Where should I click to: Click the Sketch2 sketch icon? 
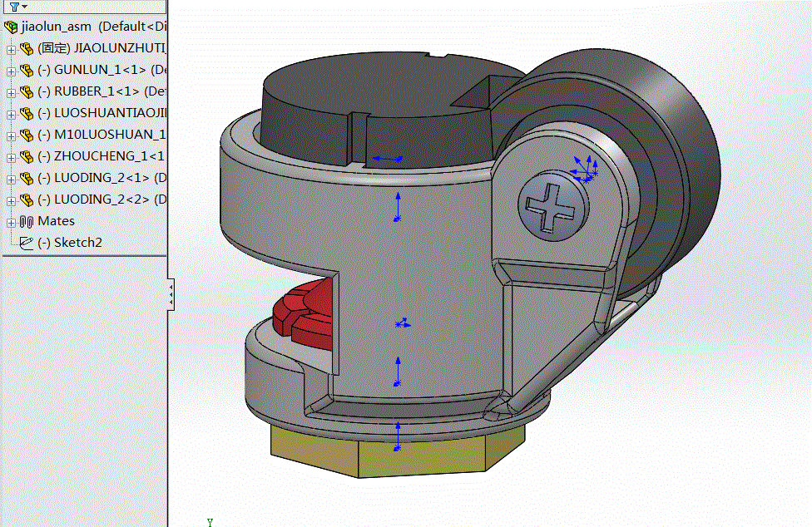point(26,243)
